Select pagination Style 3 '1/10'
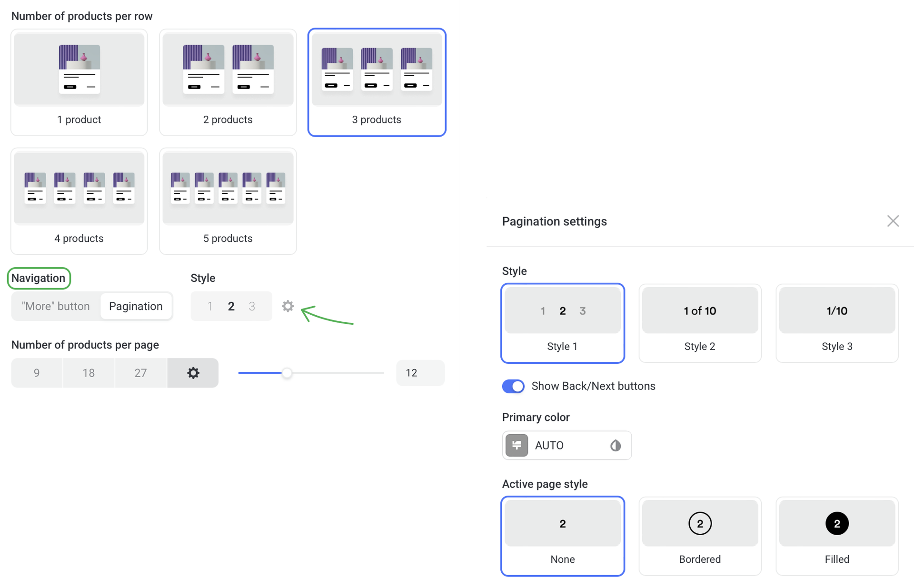Image resolution: width=914 pixels, height=588 pixels. click(x=836, y=323)
